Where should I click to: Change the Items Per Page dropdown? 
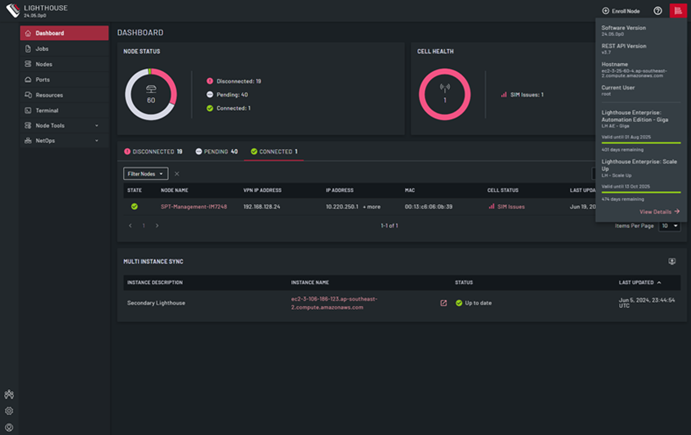[x=669, y=226]
